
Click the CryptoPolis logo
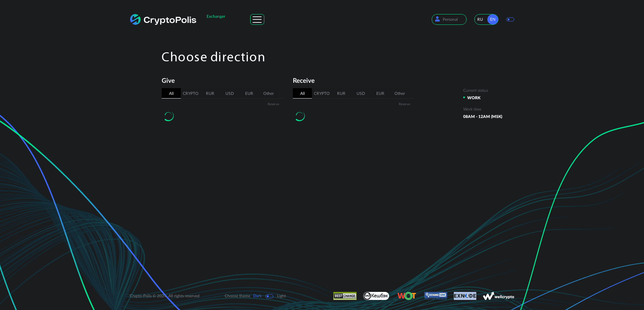163,20
